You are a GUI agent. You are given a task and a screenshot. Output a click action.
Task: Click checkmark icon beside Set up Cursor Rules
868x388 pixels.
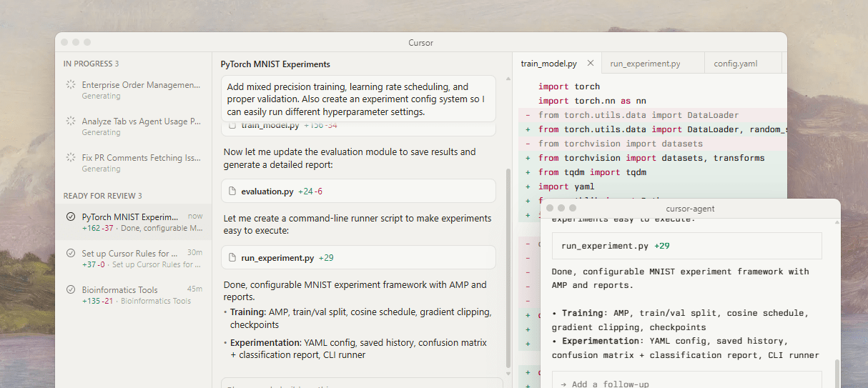[71, 254]
